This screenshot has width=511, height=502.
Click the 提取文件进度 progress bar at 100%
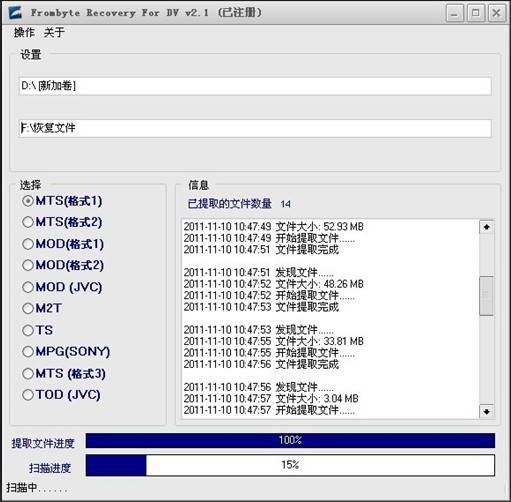tap(290, 441)
